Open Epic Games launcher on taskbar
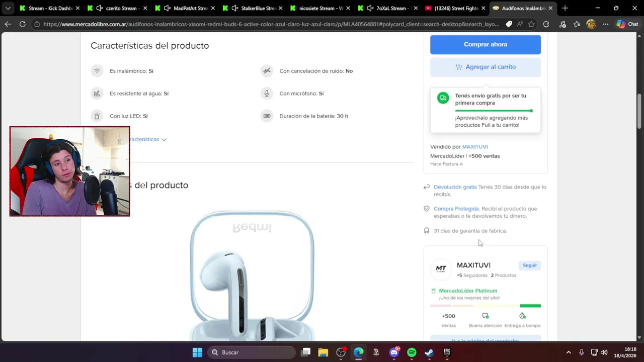 (x=447, y=352)
